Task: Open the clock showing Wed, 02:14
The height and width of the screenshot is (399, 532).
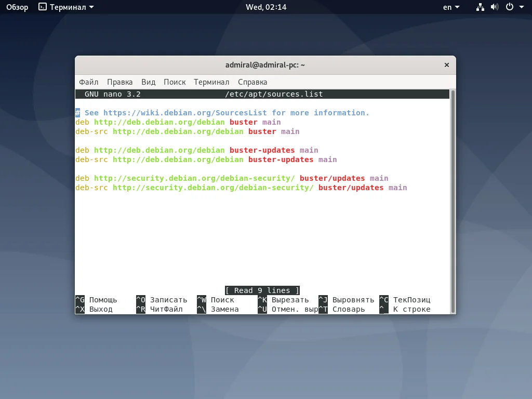Action: click(266, 7)
